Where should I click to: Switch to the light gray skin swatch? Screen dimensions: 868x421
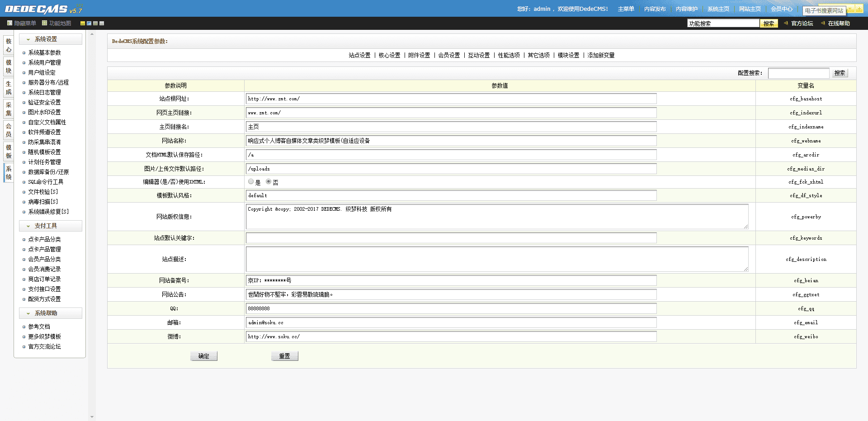click(x=102, y=23)
